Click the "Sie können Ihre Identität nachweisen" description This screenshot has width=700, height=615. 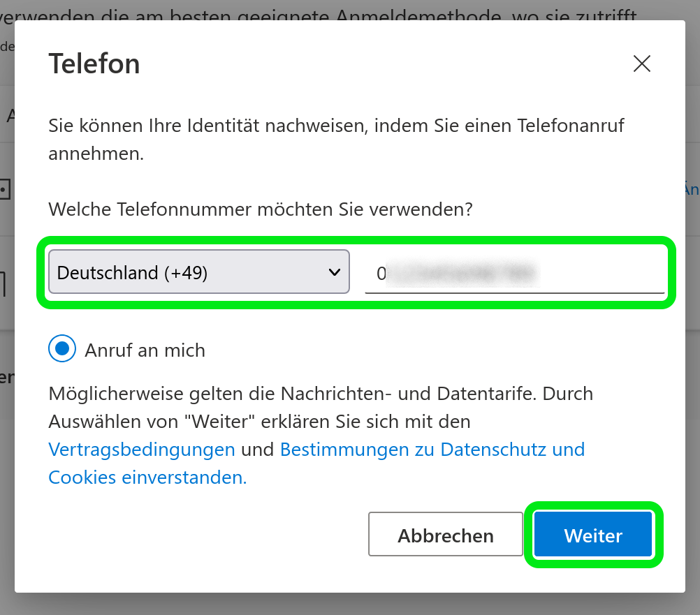(x=336, y=126)
